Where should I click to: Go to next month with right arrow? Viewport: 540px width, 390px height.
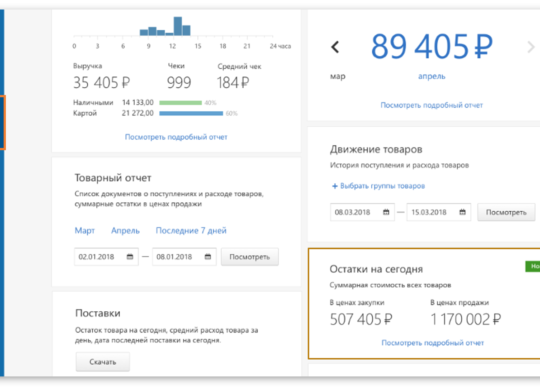pyautogui.click(x=531, y=47)
